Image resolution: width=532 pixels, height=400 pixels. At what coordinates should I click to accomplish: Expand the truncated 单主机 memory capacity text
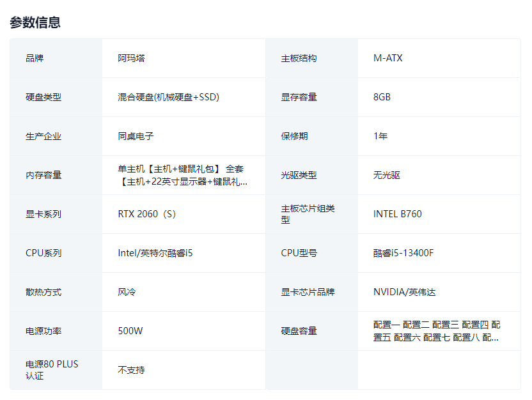(182, 175)
